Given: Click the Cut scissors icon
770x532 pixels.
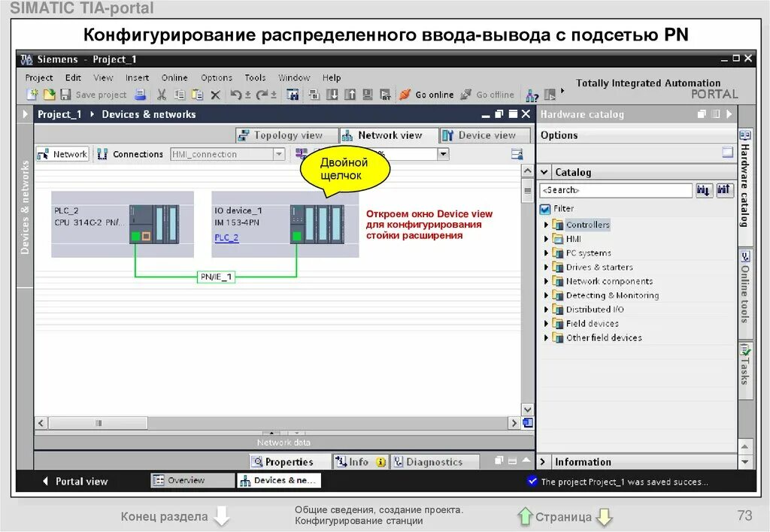Looking at the screenshot, I should [x=162, y=95].
